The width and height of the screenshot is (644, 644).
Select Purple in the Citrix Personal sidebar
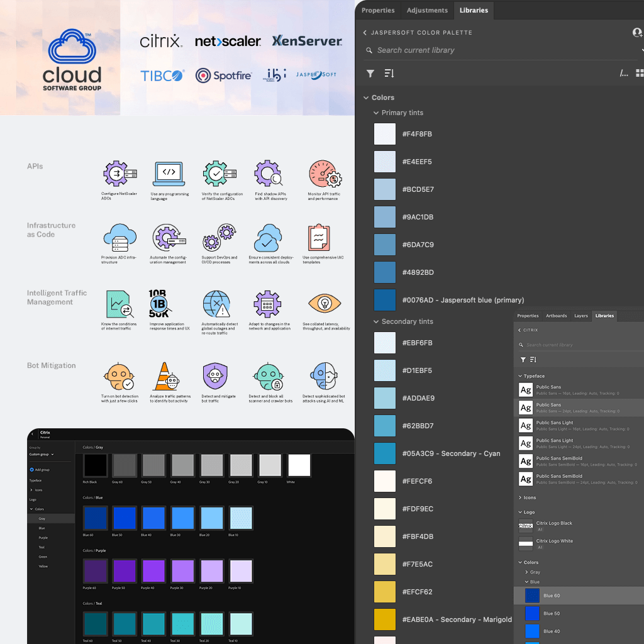[43, 538]
